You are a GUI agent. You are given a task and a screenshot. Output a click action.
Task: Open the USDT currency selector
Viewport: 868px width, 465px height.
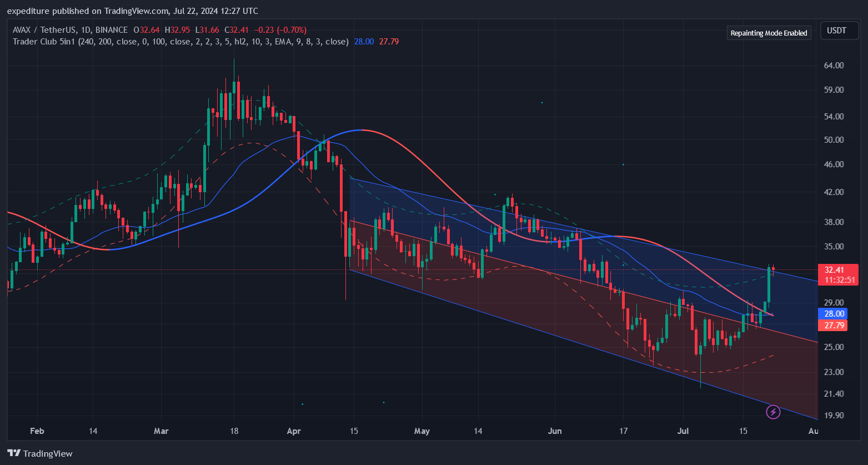click(836, 31)
